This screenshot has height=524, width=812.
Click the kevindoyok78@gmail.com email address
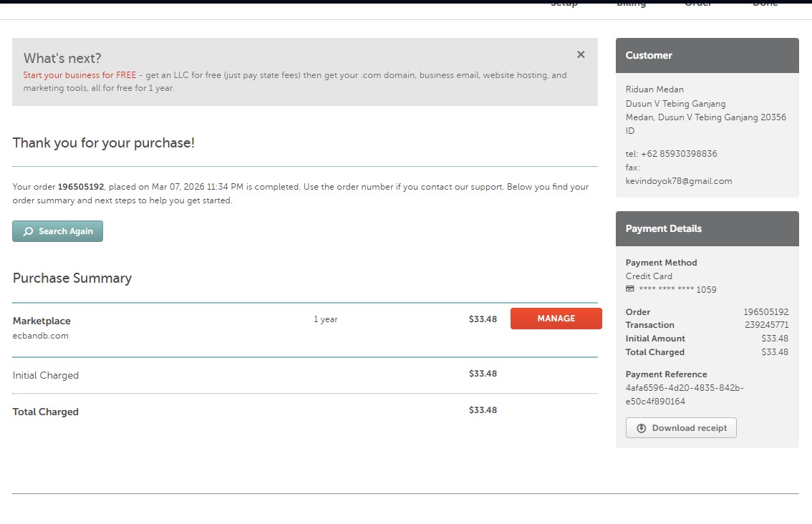[x=678, y=181]
